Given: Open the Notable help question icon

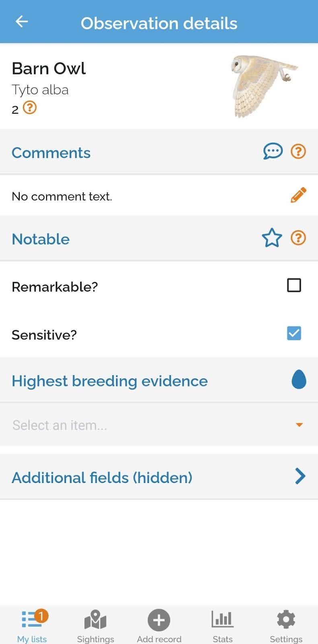Looking at the screenshot, I should (298, 238).
